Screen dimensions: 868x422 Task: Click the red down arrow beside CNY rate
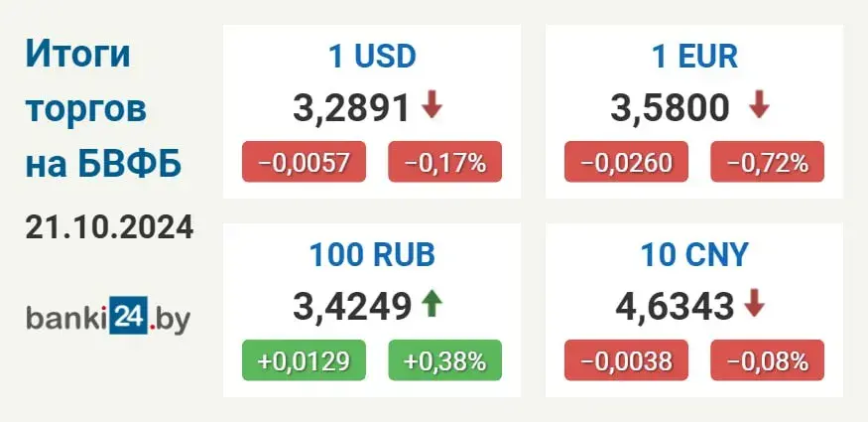tap(754, 305)
